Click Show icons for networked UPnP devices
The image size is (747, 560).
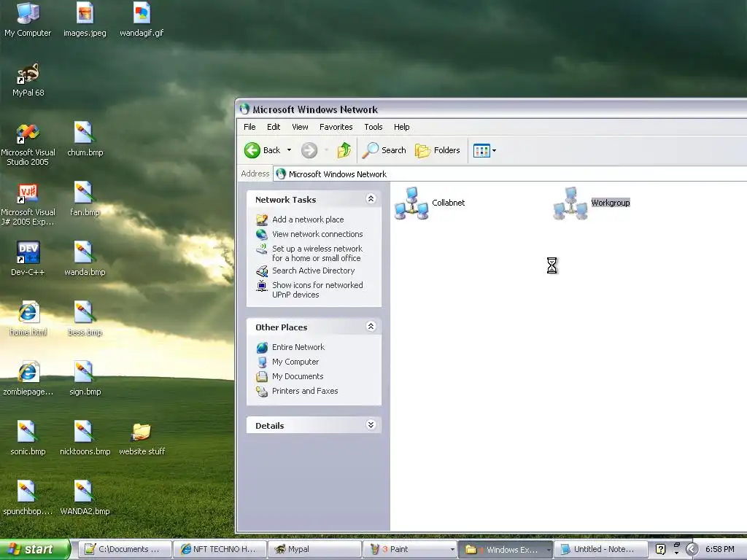click(x=317, y=290)
